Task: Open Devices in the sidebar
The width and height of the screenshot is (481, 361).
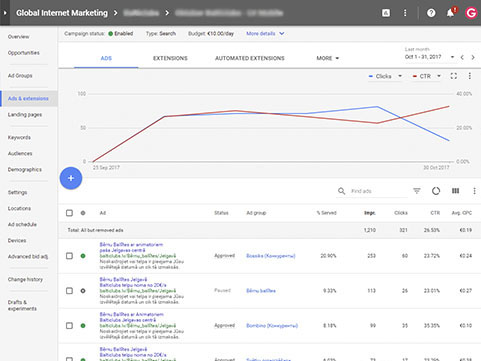Action: click(x=17, y=240)
